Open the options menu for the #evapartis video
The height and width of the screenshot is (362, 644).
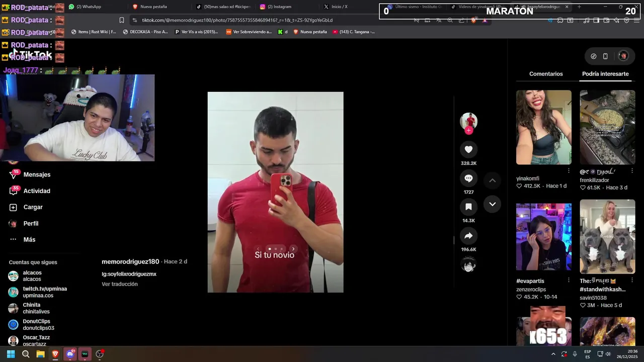(x=569, y=280)
